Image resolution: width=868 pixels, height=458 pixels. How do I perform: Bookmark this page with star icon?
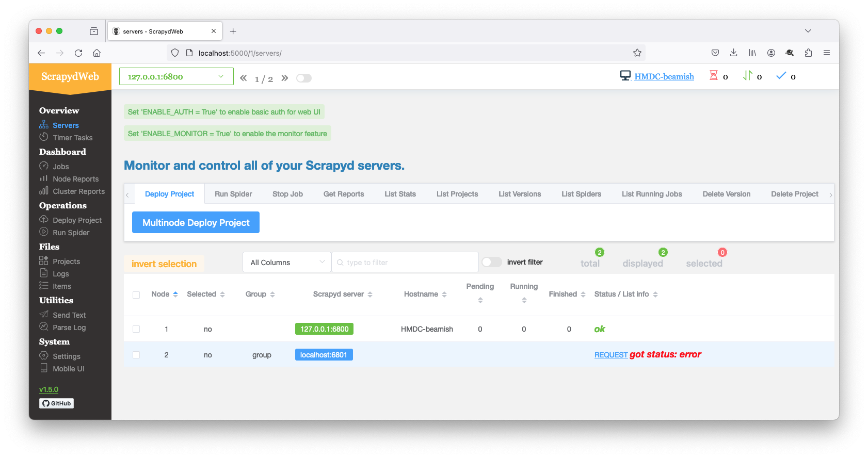(637, 53)
